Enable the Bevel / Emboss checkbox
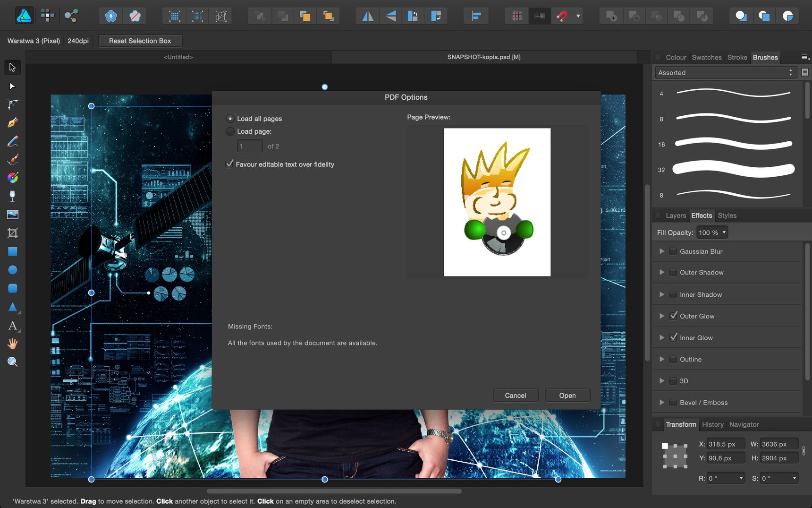 [673, 403]
